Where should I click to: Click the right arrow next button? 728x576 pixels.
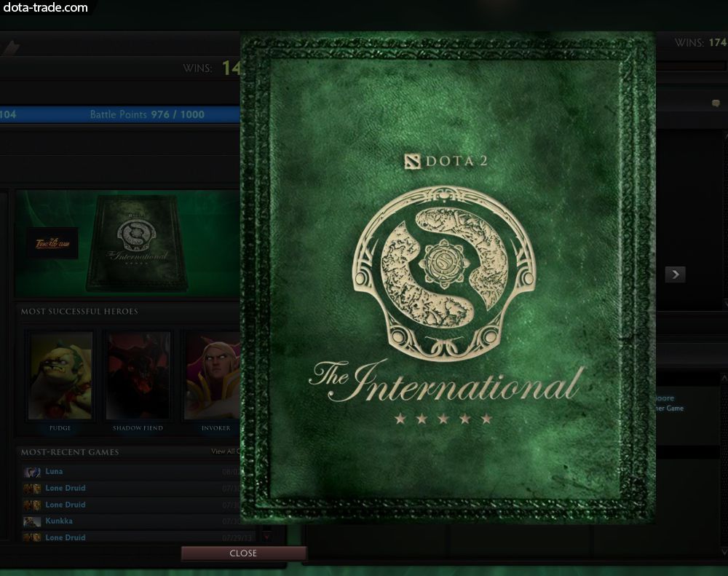(x=675, y=275)
